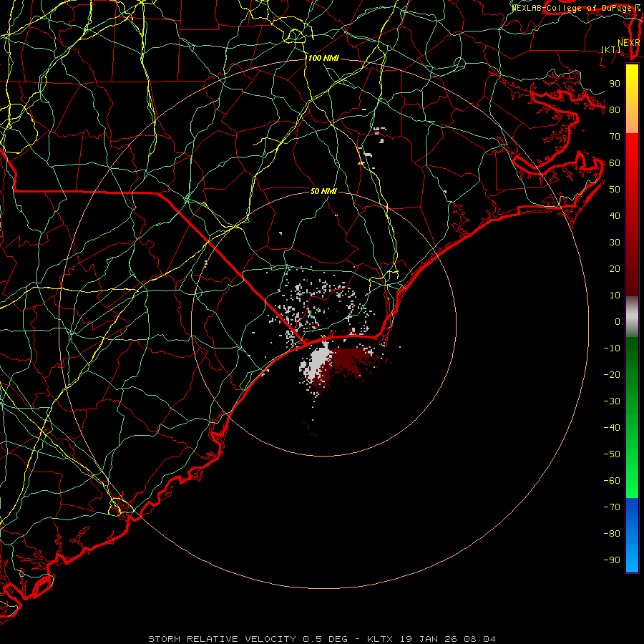The image size is (644, 644).
Task: Click the 0 value on velocity scale
Action: [x=618, y=321]
